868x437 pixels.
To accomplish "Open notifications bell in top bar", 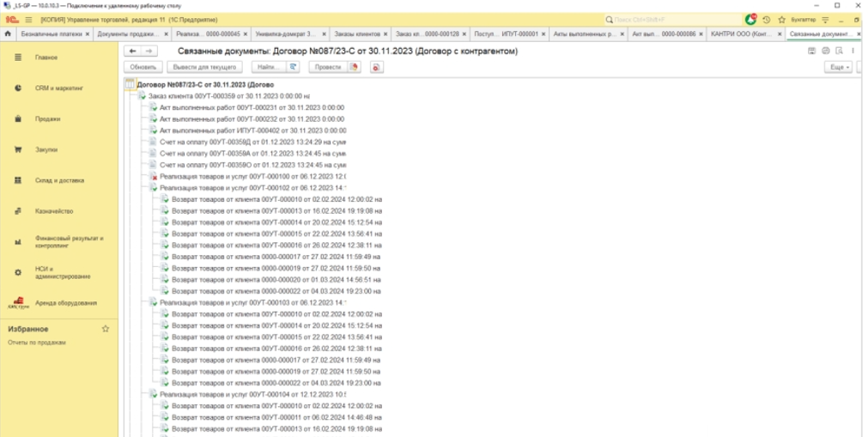I will [751, 19].
